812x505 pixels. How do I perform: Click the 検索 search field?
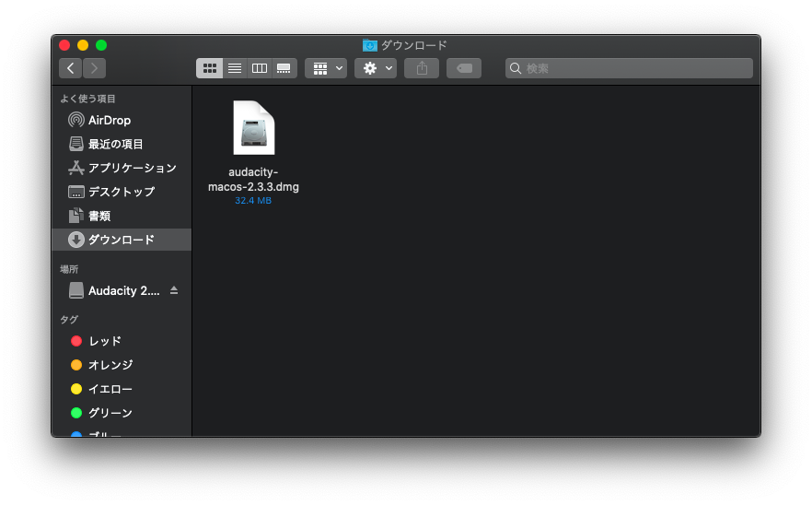click(x=629, y=68)
